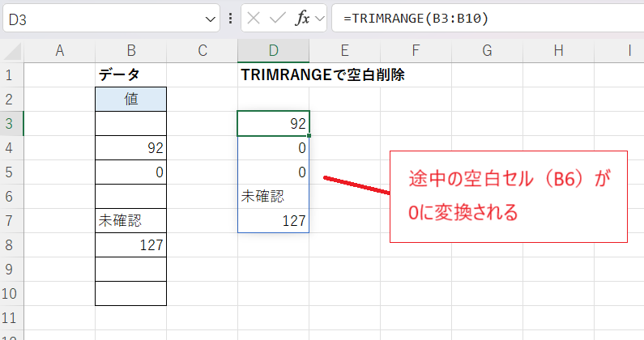Cancel formula entry with the X icon
Viewport: 644px width, 340px height.
click(x=254, y=18)
